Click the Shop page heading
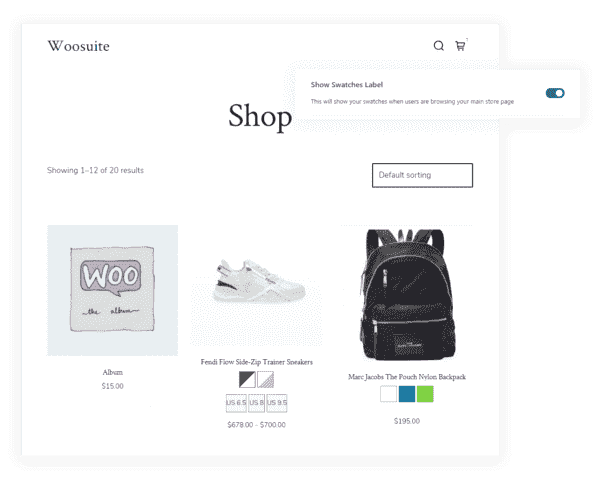The width and height of the screenshot is (600, 480). point(260,117)
